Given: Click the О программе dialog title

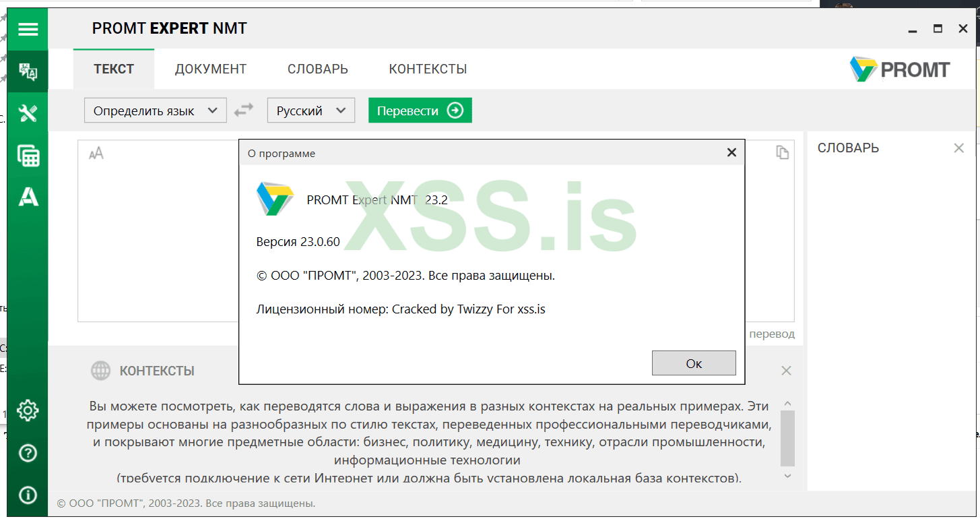Looking at the screenshot, I should (282, 154).
